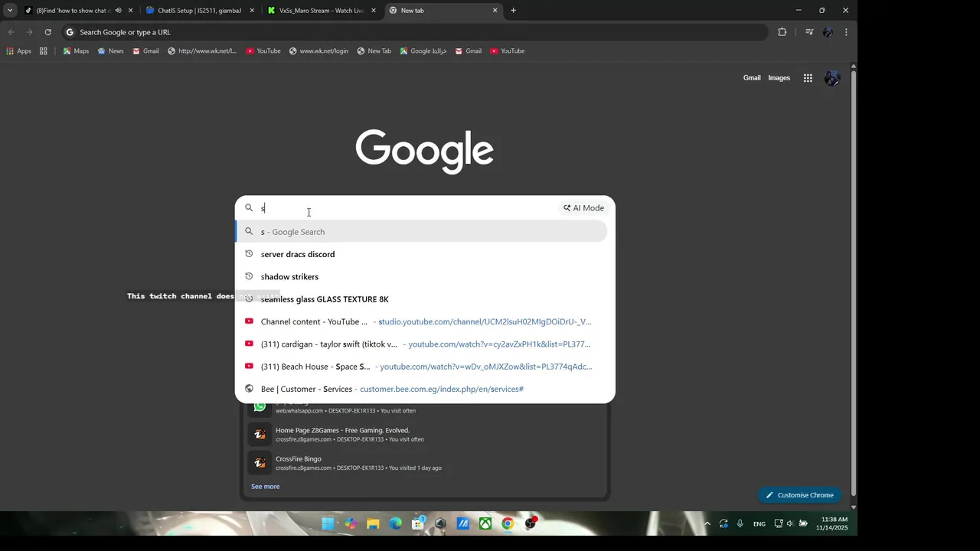
Task: Open the Google apps grid icon
Action: 808,78
